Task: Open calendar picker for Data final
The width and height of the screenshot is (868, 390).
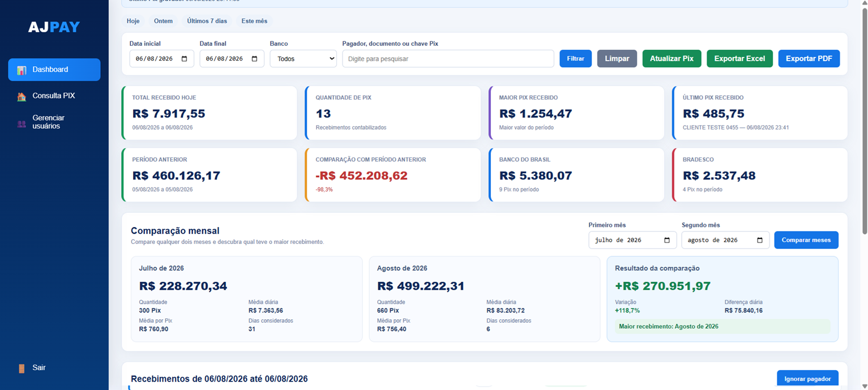Action: click(x=254, y=59)
